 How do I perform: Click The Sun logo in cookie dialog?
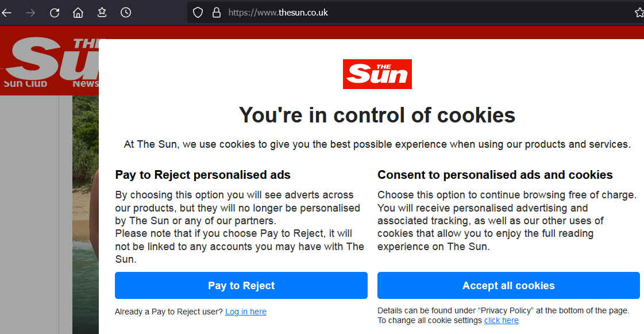pyautogui.click(x=377, y=74)
